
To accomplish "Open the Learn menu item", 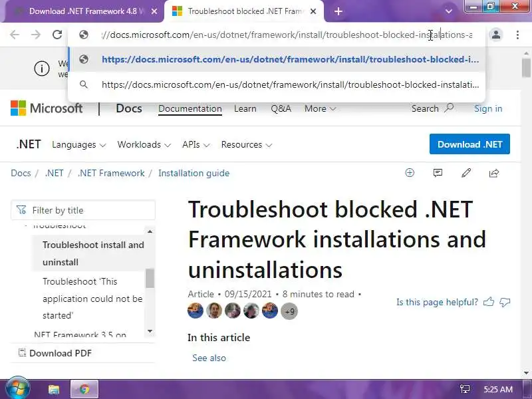I will tap(245, 108).
